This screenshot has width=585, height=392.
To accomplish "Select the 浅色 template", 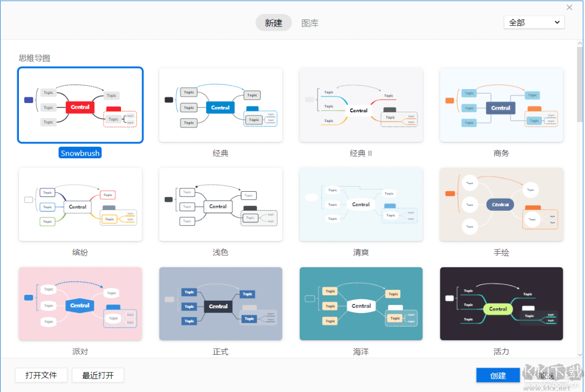I will (x=220, y=204).
